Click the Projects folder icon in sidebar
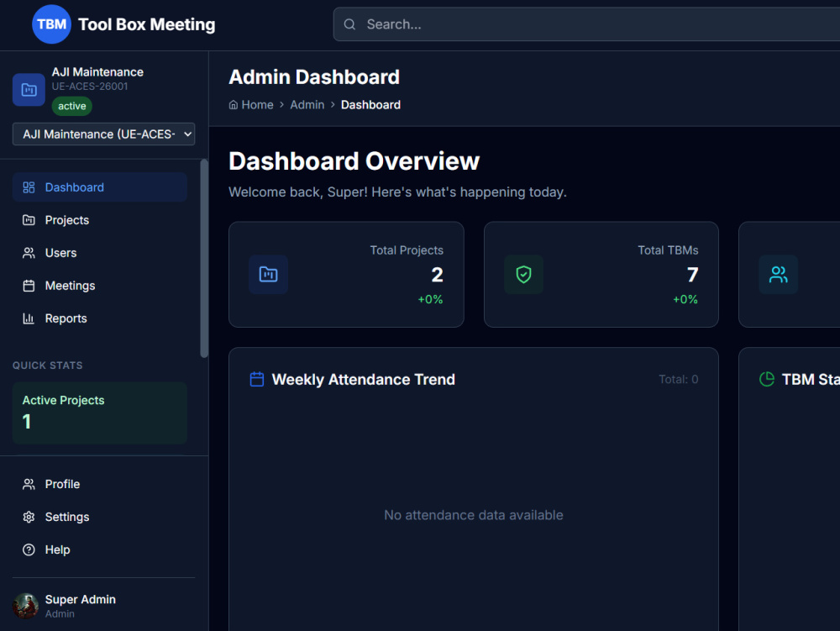This screenshot has width=840, height=631. pos(29,220)
